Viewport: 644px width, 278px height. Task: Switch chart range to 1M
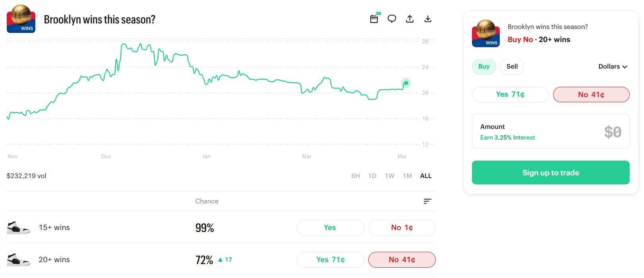pyautogui.click(x=407, y=176)
